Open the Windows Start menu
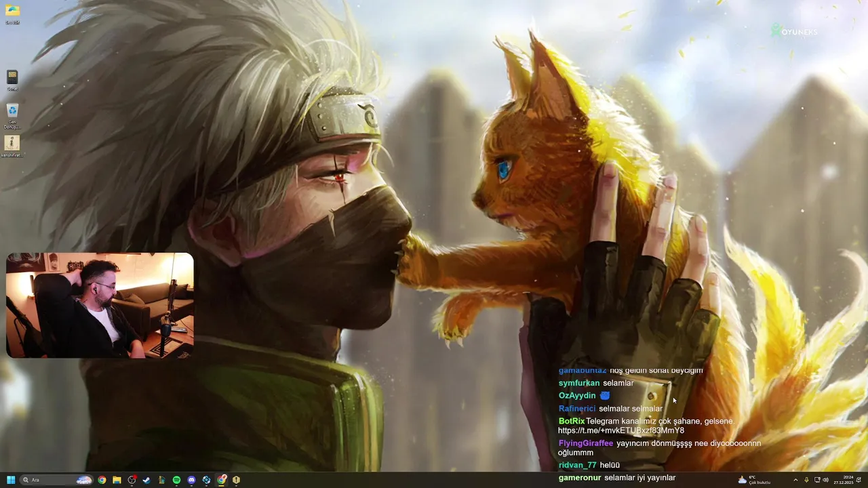This screenshot has width=868, height=488. click(x=11, y=480)
